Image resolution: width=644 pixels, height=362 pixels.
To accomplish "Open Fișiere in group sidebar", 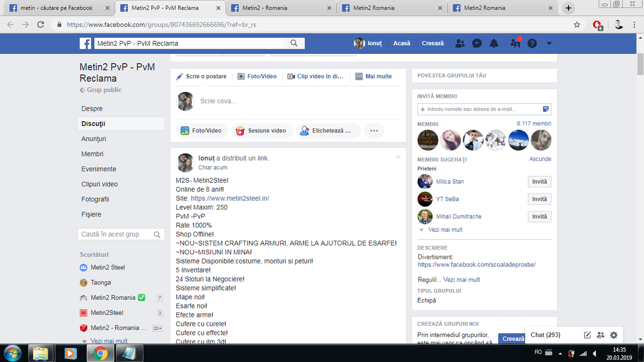I will (x=91, y=214).
